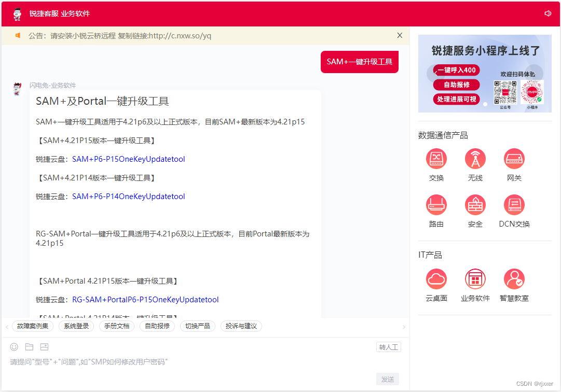Select the 自助报修 quick tag

click(157, 326)
